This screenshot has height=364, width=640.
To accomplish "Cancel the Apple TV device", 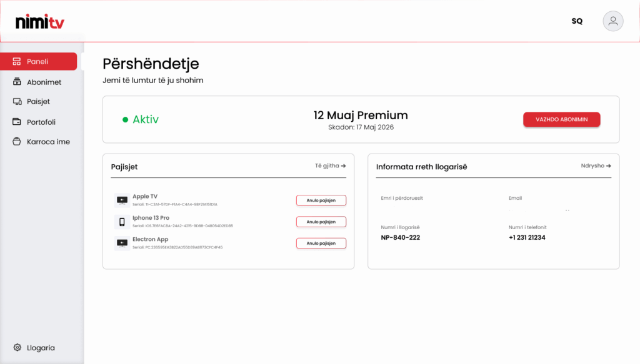I will click(x=321, y=200).
